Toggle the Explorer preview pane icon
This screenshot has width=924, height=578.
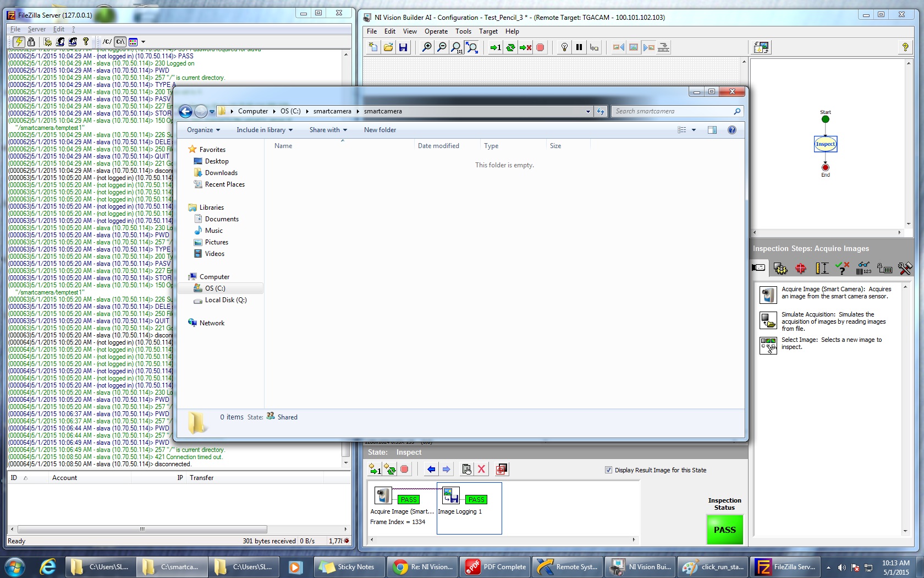(712, 130)
